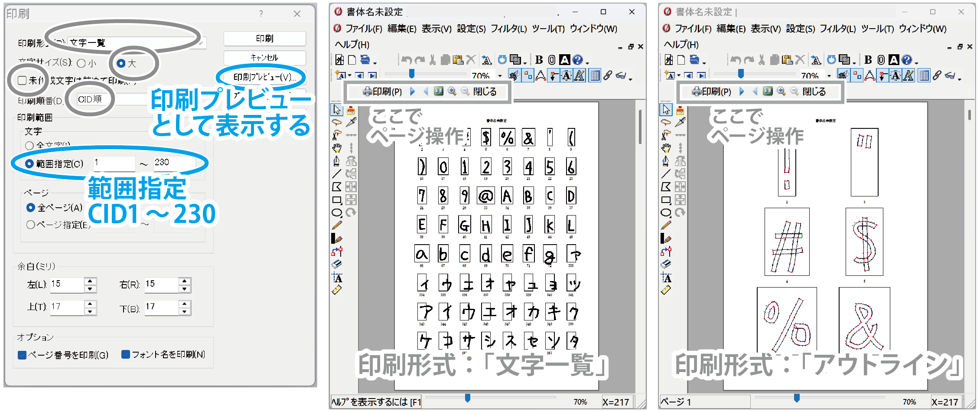Enable the ページ番号を印刷 checkbox

(x=22, y=355)
